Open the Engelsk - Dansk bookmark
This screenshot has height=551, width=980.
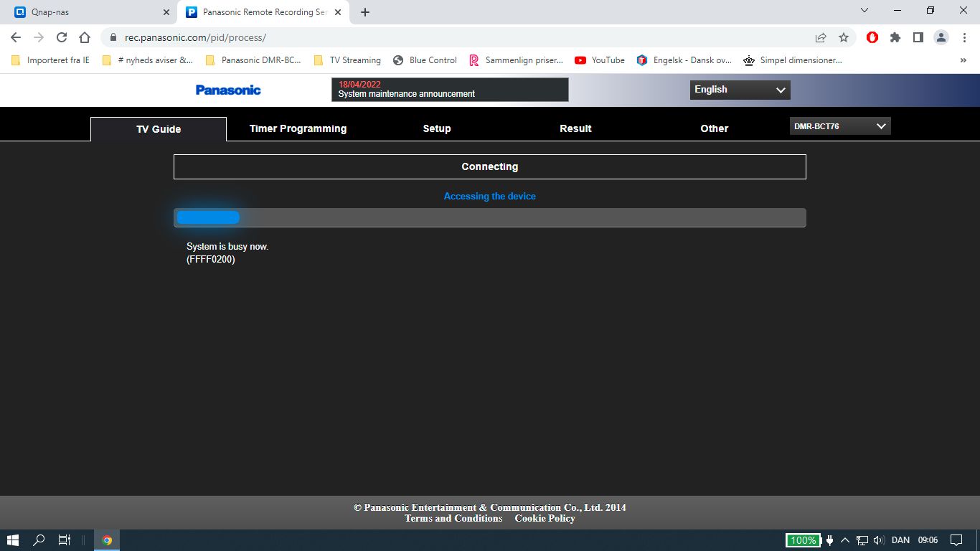pos(684,60)
